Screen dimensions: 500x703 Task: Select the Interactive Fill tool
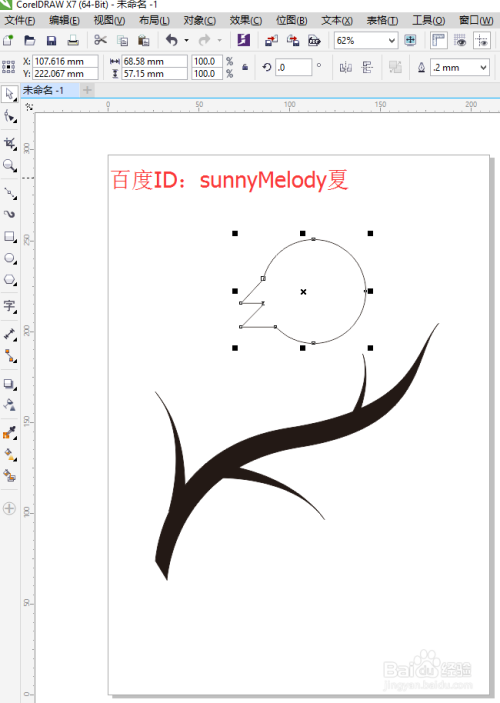coord(9,454)
